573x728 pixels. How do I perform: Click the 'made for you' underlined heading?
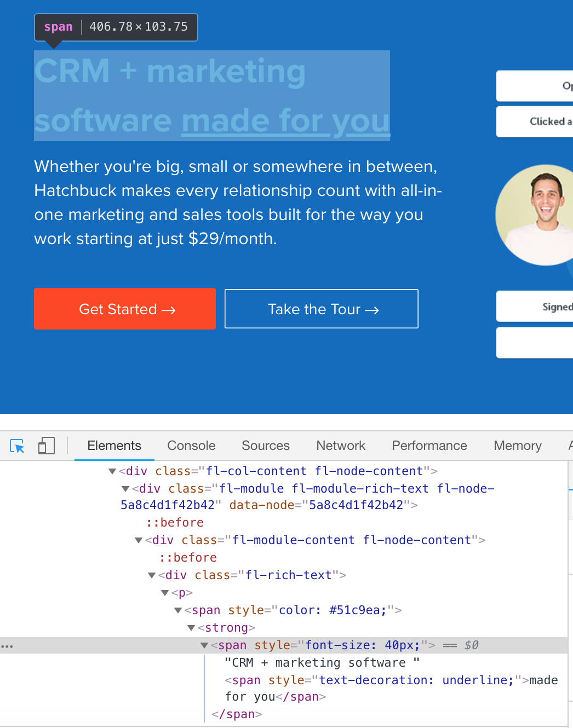coord(285,121)
